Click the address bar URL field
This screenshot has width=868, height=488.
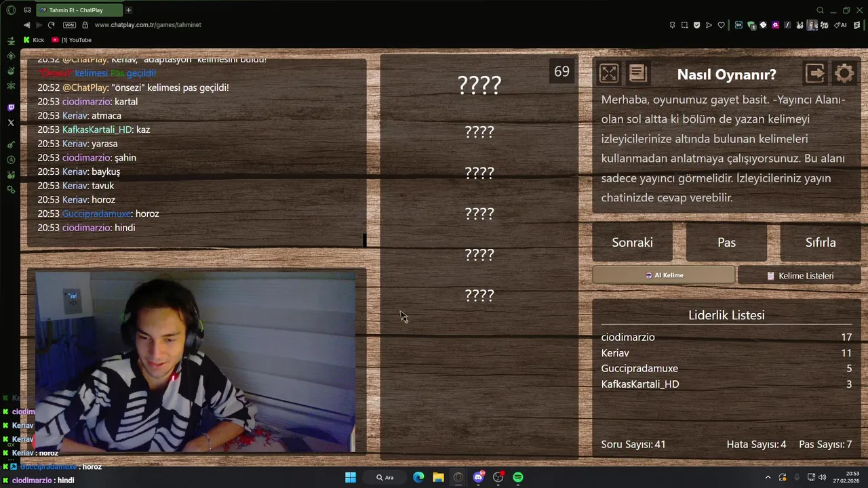148,25
